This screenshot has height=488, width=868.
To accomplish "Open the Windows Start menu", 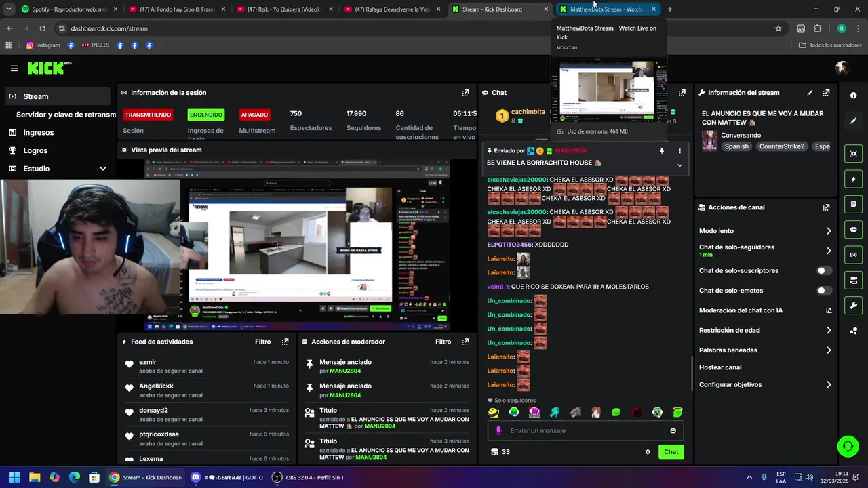I will pyautogui.click(x=14, y=477).
